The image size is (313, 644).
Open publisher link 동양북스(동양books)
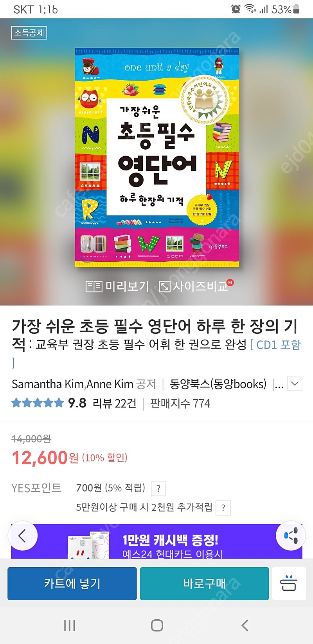tap(218, 384)
